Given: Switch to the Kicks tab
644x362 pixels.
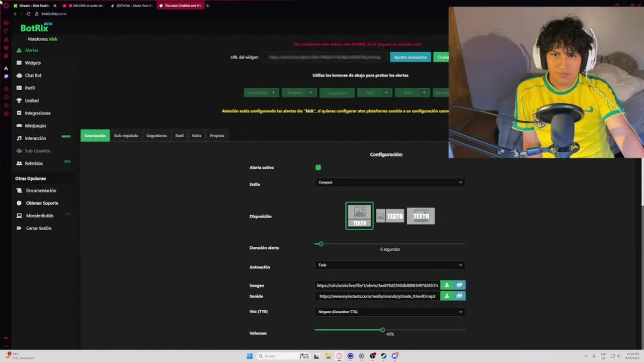Looking at the screenshot, I should pyautogui.click(x=197, y=136).
